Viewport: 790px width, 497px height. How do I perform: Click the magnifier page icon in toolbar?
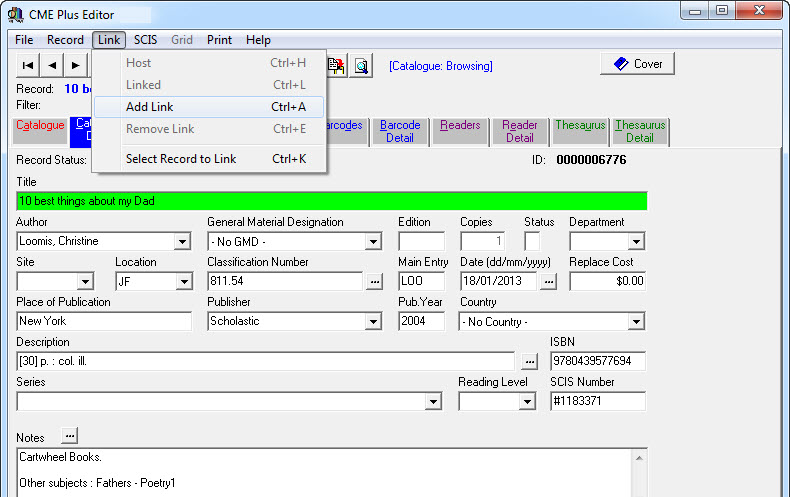coord(361,66)
